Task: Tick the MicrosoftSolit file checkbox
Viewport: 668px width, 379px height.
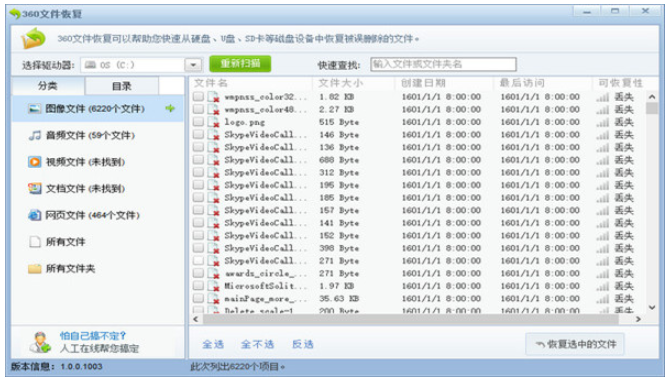Action: (198, 286)
